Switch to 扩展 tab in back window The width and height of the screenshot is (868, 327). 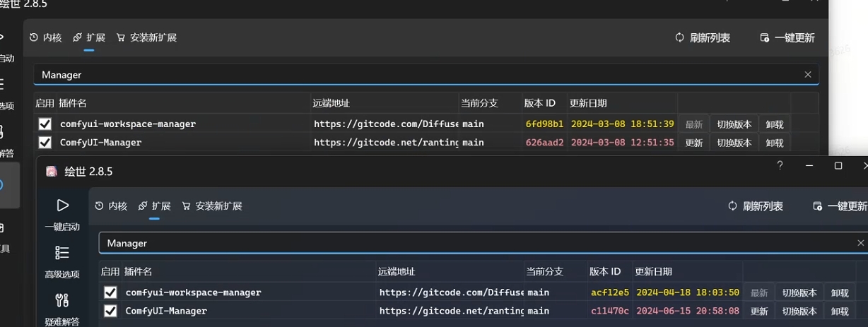[x=88, y=38]
